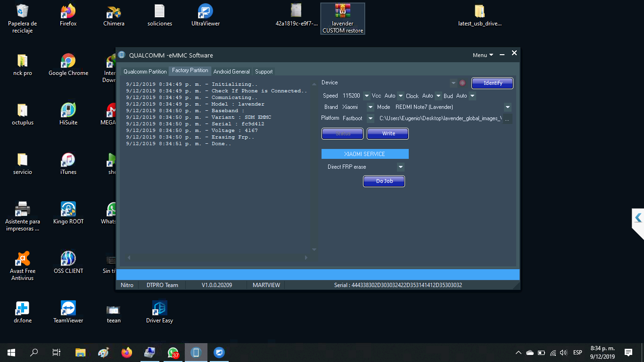Screen dimensions: 644x362
Task: Launch OSS CLIENT shortcut
Action: 68,263
